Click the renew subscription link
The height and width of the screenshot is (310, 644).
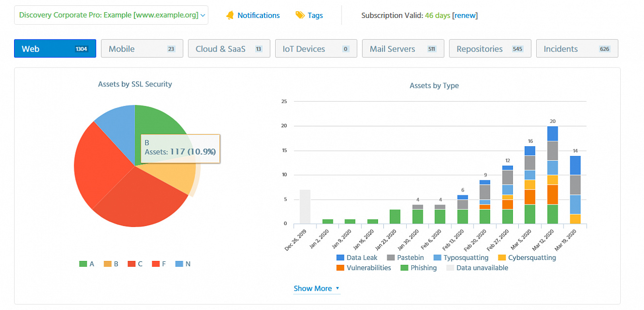click(465, 16)
